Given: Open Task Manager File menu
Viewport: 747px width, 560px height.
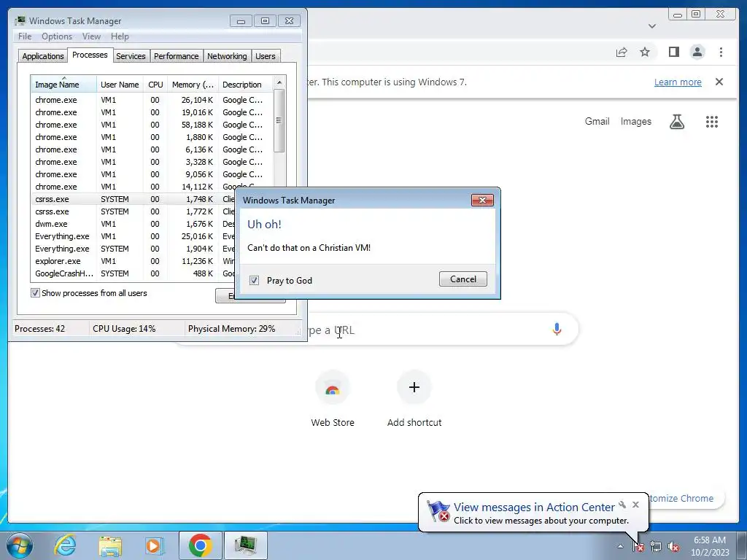Looking at the screenshot, I should click(x=25, y=36).
